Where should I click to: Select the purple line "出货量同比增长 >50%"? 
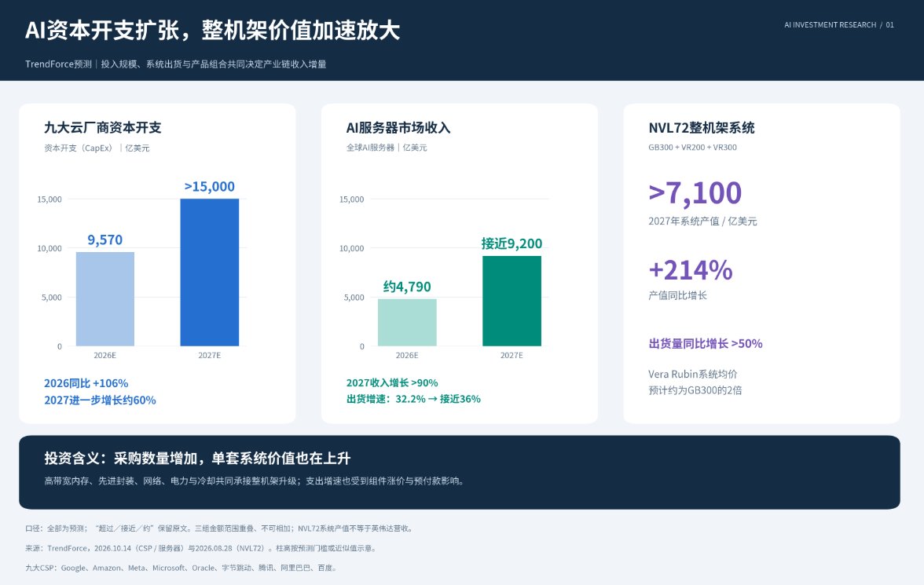point(706,343)
